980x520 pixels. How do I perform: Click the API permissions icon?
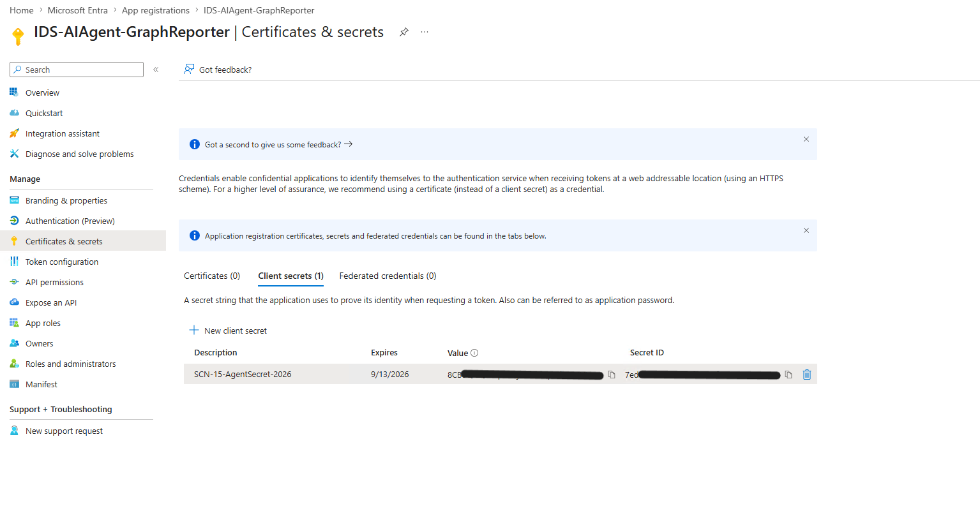tap(14, 282)
